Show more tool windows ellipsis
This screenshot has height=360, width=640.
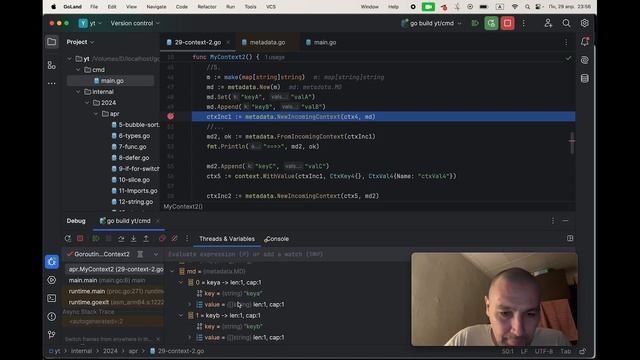52,83
